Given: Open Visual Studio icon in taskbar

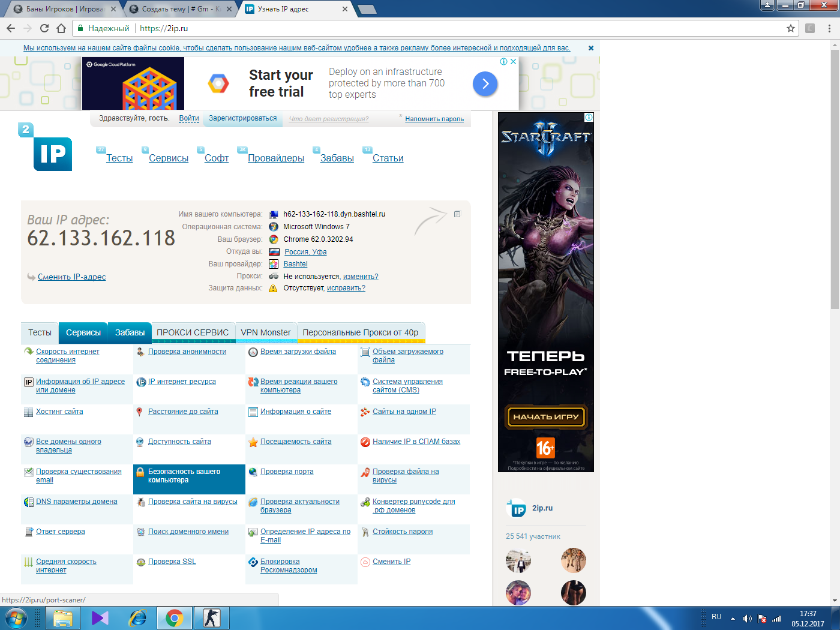Looking at the screenshot, I should point(100,618).
